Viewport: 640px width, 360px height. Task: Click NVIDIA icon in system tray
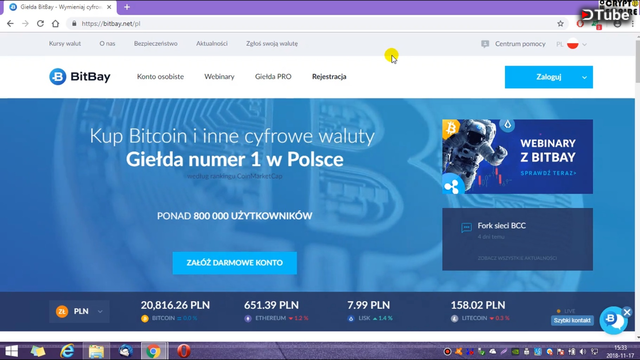coord(515,351)
